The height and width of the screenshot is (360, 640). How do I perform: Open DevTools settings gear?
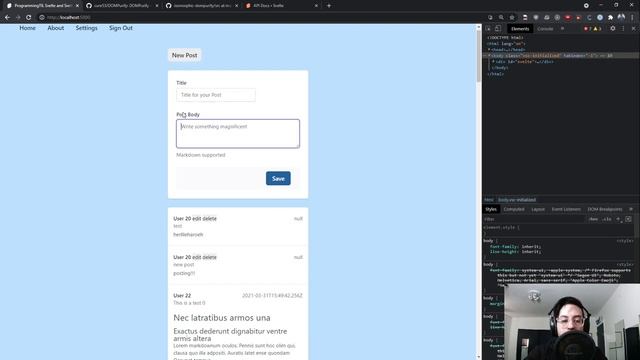[613, 29]
